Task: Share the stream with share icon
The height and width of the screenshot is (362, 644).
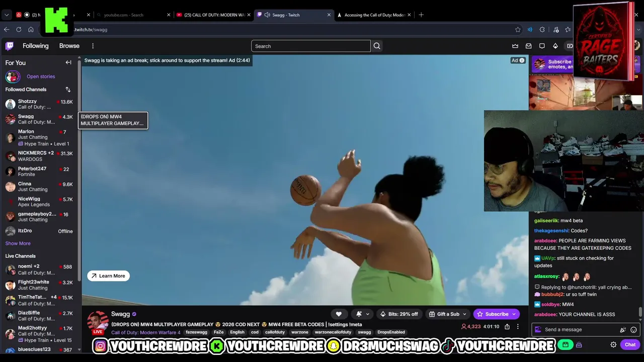Action: (x=507, y=327)
